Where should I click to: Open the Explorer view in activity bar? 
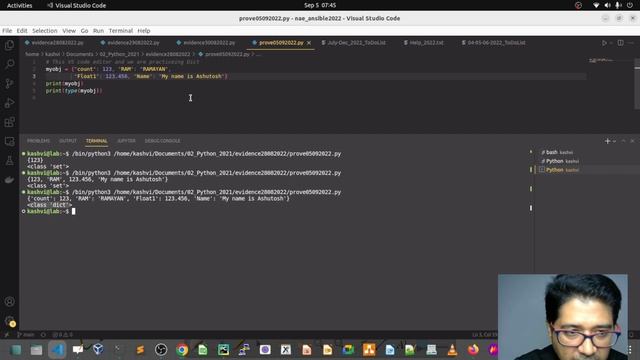pos(9,45)
